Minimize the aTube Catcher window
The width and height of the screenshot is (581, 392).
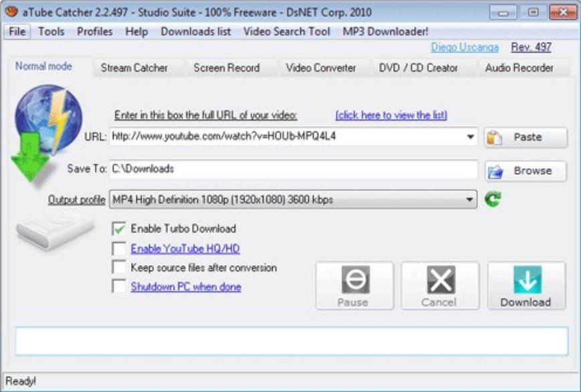[x=503, y=13]
